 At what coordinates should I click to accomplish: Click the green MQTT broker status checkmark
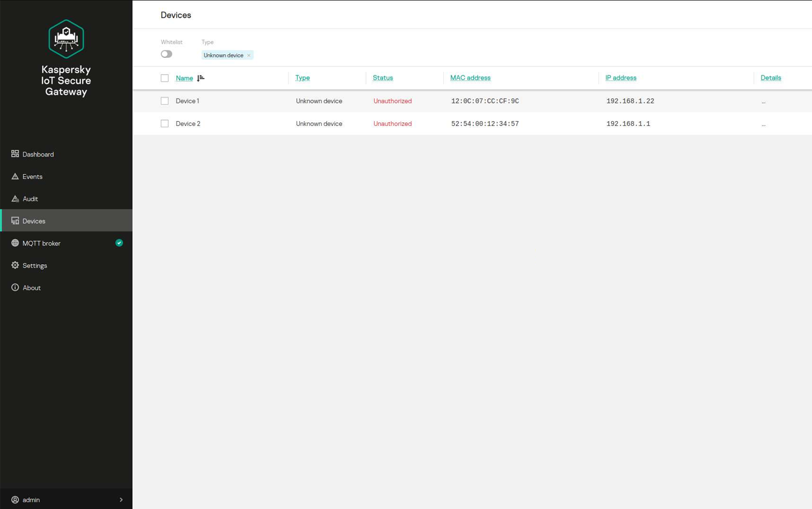coord(119,243)
